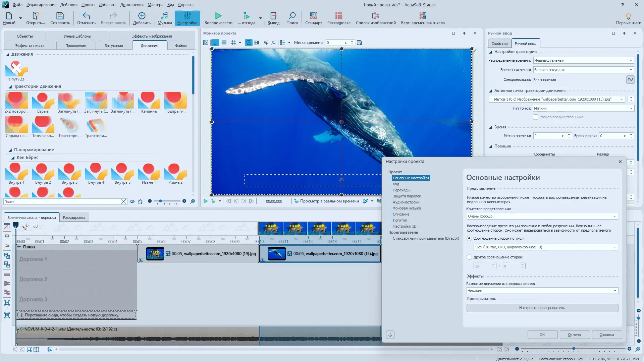This screenshot has height=362, width=644.
Task: Enable Размер предшественника checkbox
Action: click(536, 117)
